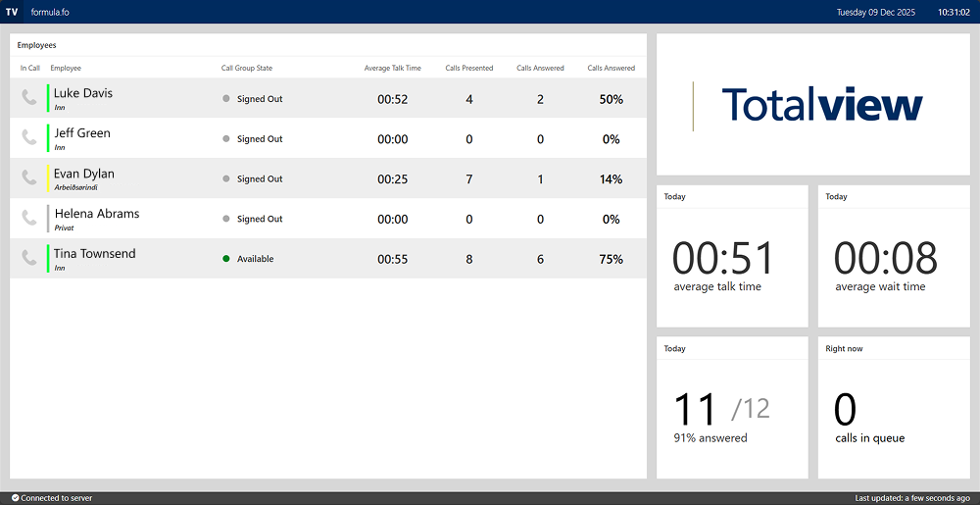Viewport: 980px width, 505px height.
Task: Click Luke Davis's grey Signed Out status dot
Action: pyautogui.click(x=226, y=99)
